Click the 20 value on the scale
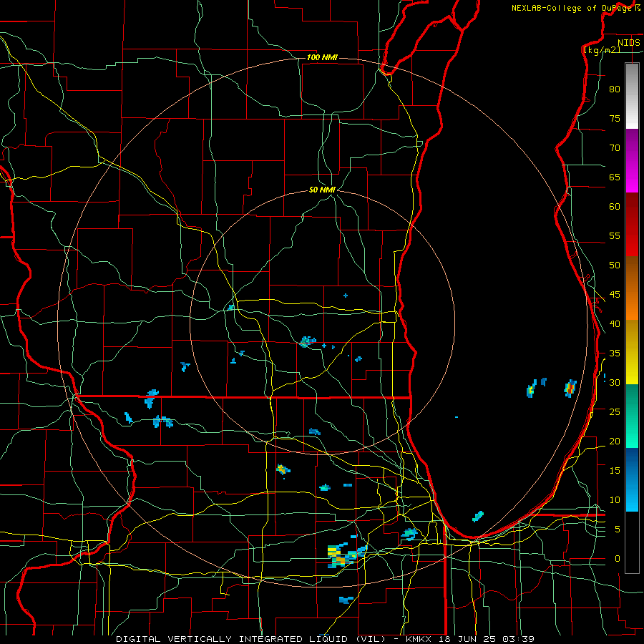The image size is (644, 644). point(615,441)
